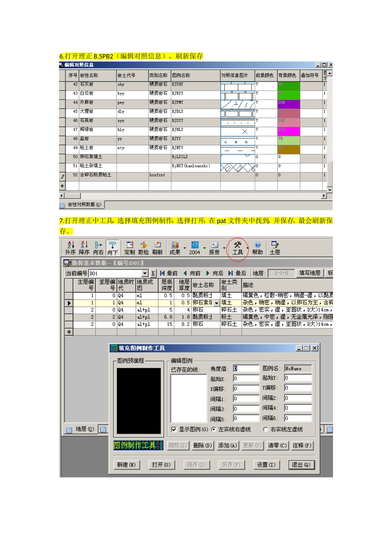Expand the 卵石素填土 cell dropdown

[x=217, y=303]
